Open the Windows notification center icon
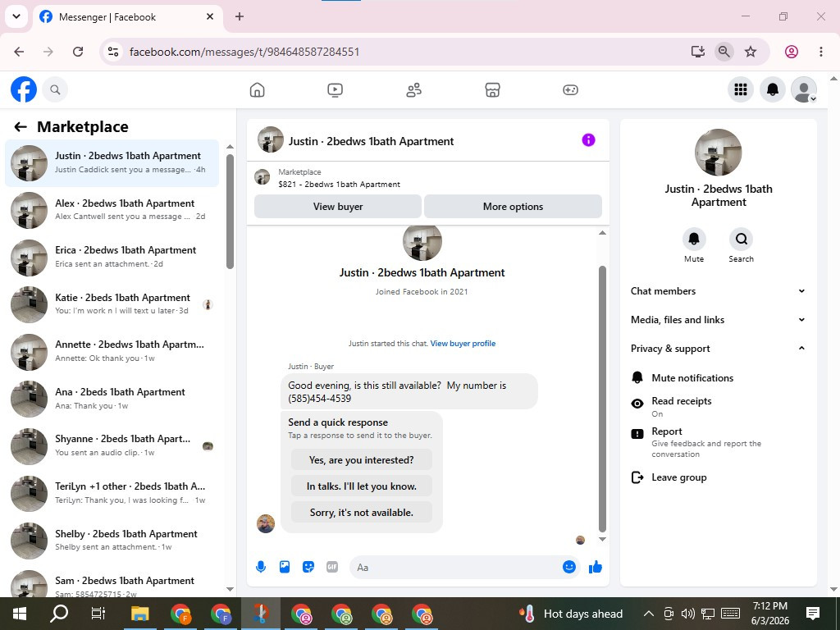Image resolution: width=840 pixels, height=630 pixels. tap(813, 614)
